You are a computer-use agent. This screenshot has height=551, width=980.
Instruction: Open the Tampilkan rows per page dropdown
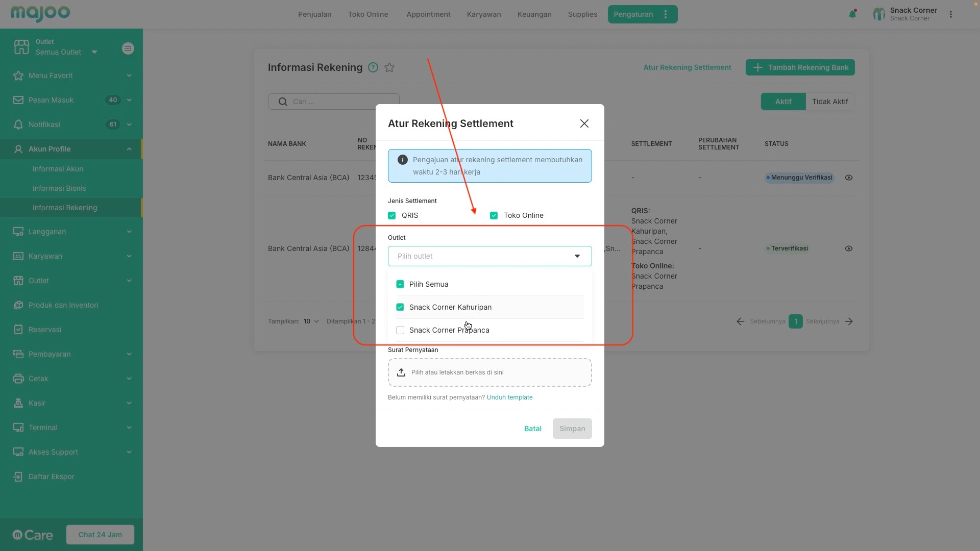tap(311, 321)
